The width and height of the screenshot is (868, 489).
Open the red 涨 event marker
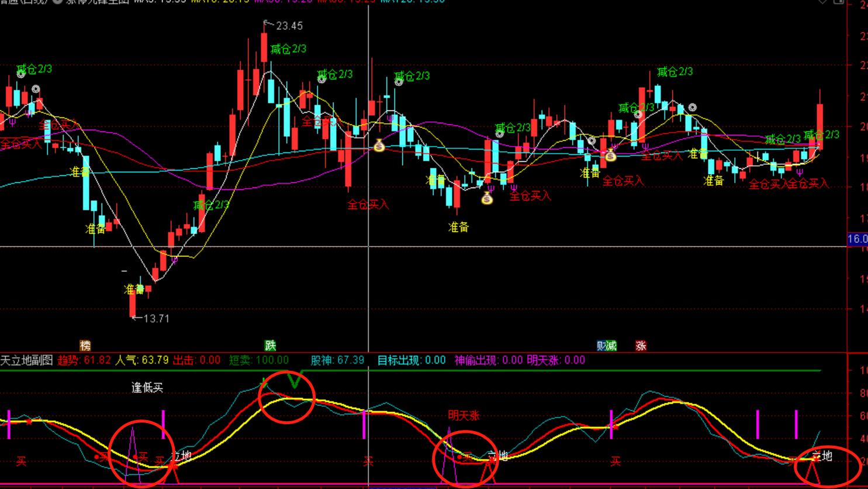pyautogui.click(x=641, y=346)
